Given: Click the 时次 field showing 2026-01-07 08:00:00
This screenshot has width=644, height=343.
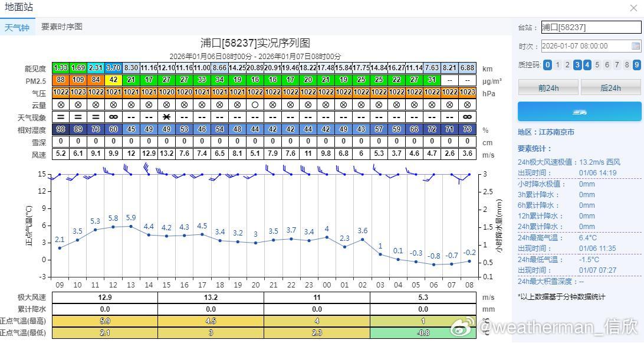Looking at the screenshot, I should 591,46.
